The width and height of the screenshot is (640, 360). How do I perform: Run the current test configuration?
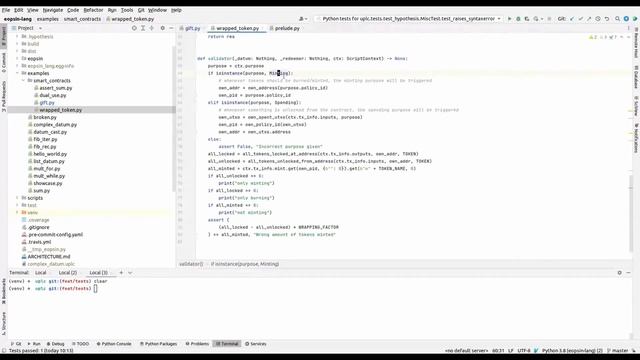pos(509,19)
